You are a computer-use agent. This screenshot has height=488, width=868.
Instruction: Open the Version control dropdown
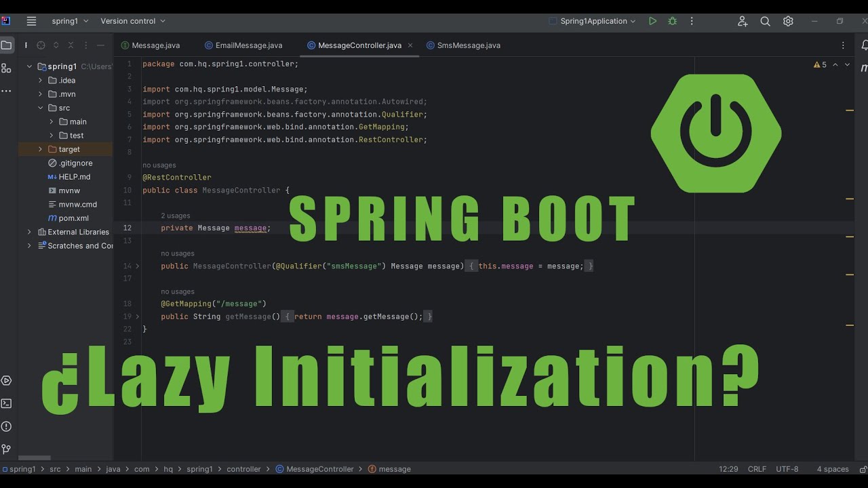[133, 21]
